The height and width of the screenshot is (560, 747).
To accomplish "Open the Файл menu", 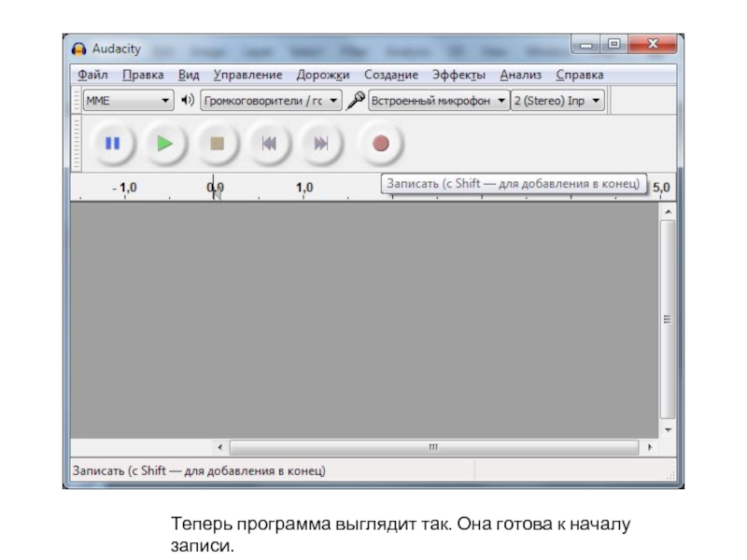I will [92, 75].
